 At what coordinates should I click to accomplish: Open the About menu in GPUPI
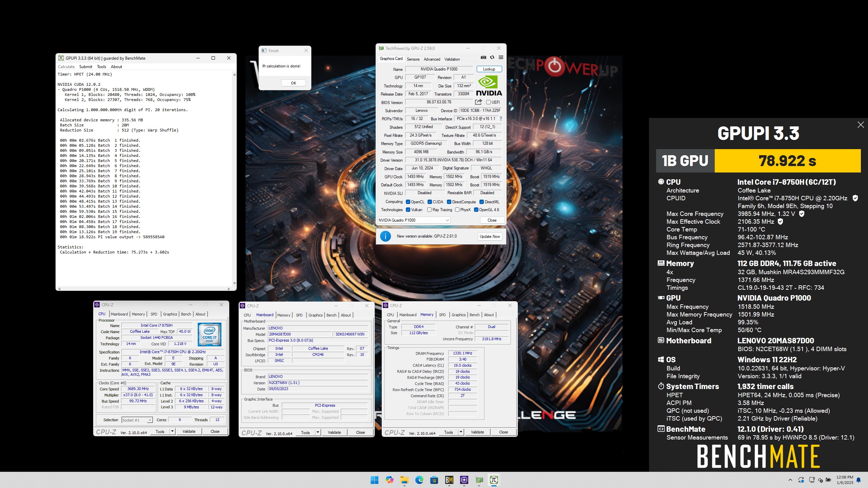[116, 67]
